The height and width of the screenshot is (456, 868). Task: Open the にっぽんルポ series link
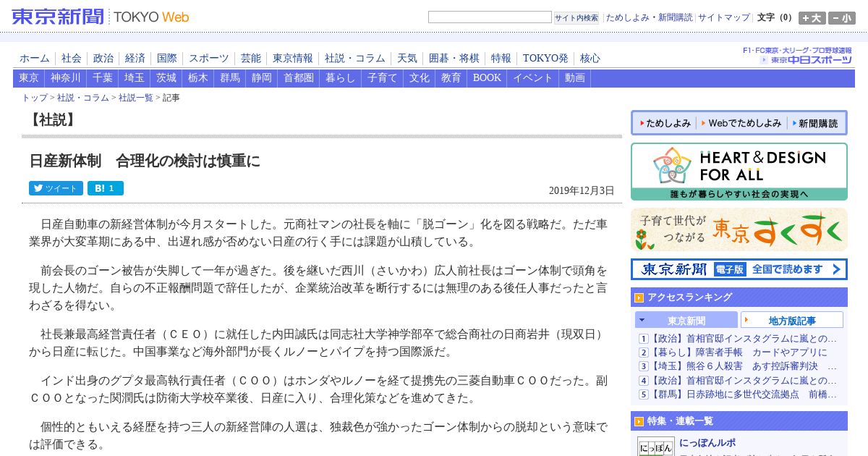click(x=707, y=442)
